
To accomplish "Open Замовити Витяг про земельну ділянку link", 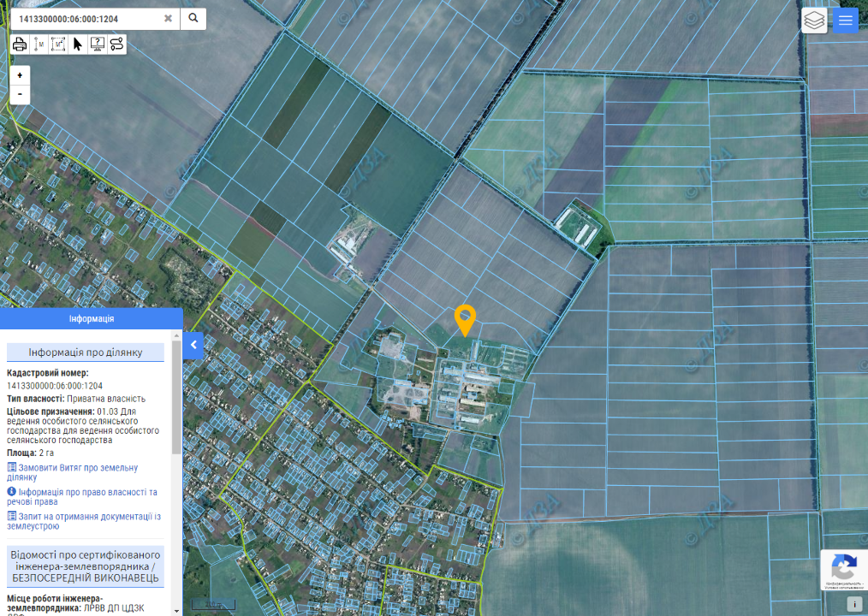I will [72, 472].
